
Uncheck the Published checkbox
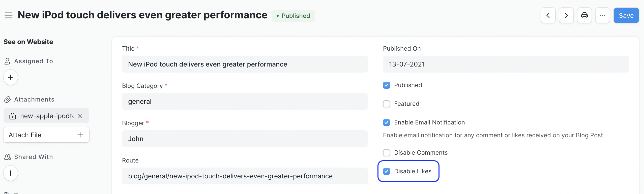point(386,85)
